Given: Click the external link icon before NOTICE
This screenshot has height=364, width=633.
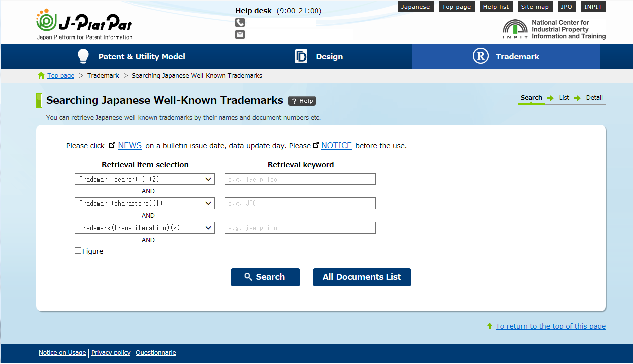Looking at the screenshot, I should [x=316, y=145].
